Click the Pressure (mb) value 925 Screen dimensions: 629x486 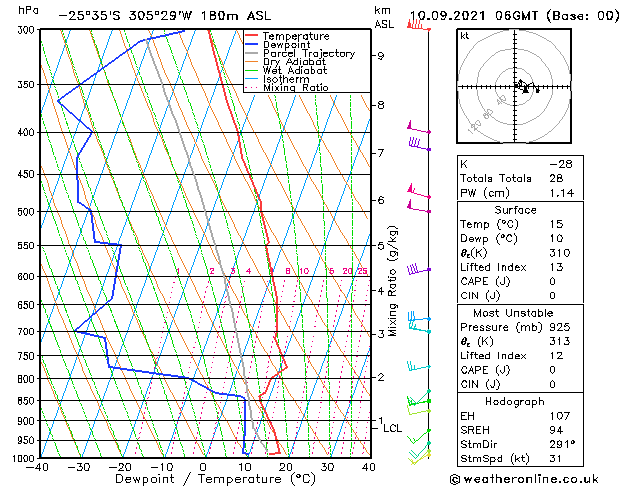tap(560, 327)
